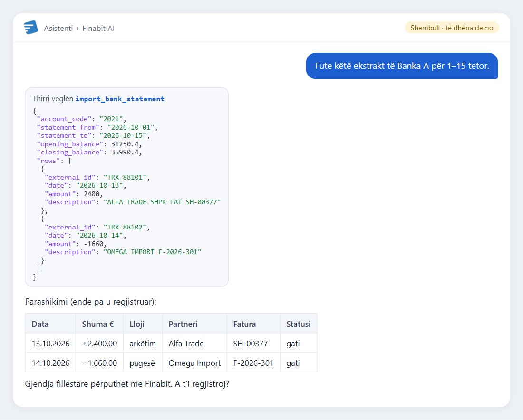Click the 'Asistenti + Finabit AI' title

point(79,29)
